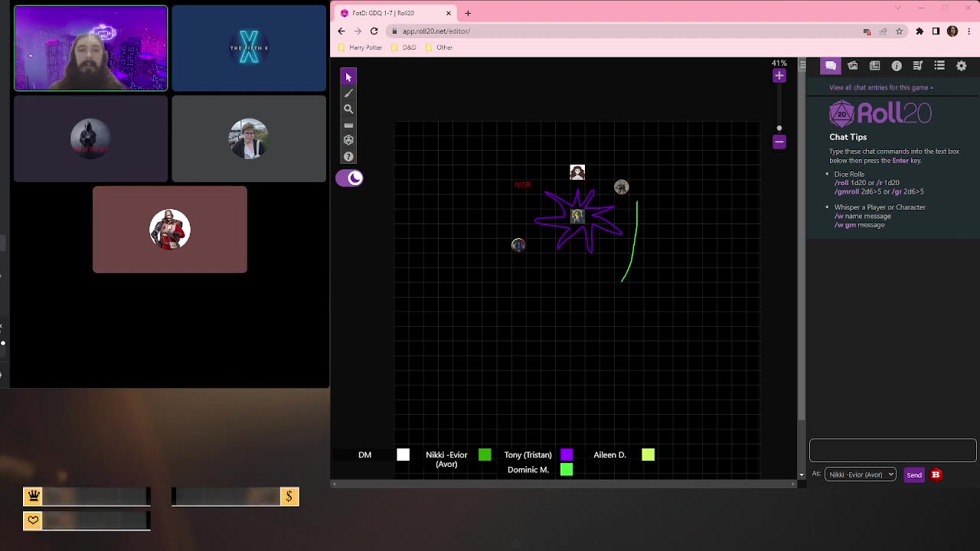Open a new browser tab
980x551 pixels.
pyautogui.click(x=468, y=13)
